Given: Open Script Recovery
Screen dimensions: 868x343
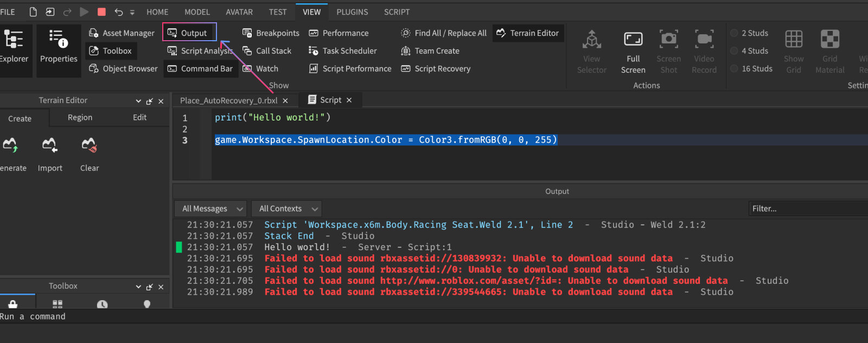Looking at the screenshot, I should pyautogui.click(x=436, y=68).
